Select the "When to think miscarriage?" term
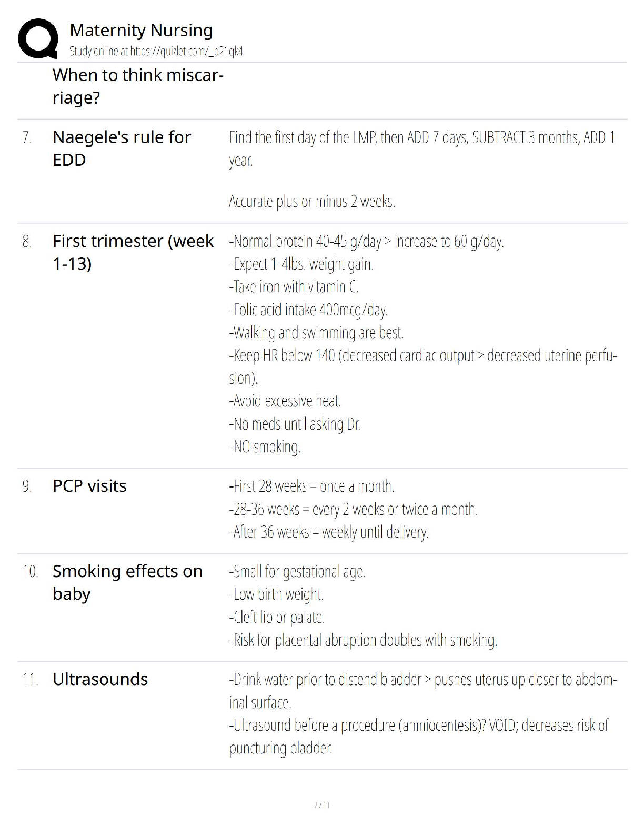The image size is (644, 834). tap(138, 86)
